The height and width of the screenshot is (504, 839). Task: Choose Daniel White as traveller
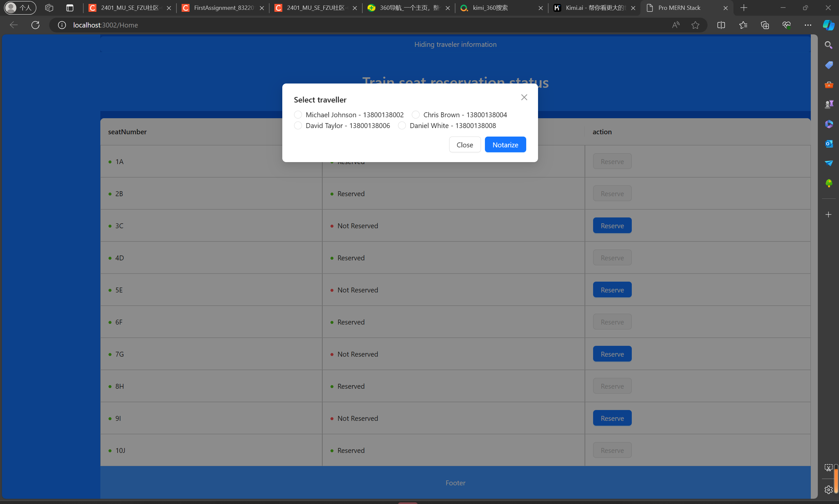coord(402,126)
